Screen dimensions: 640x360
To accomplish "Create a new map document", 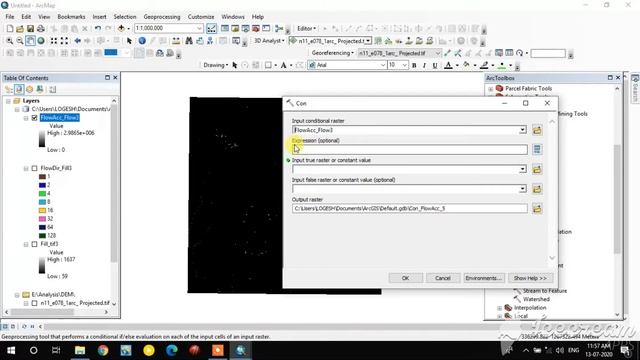I will click(10, 29).
